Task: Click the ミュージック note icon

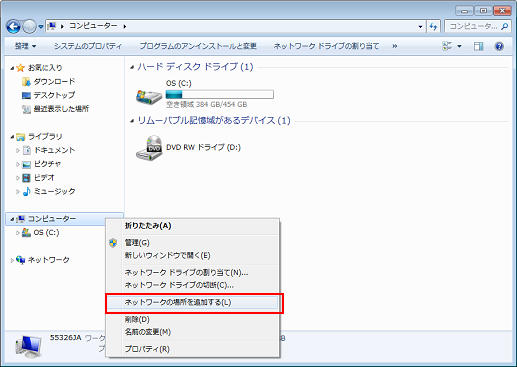Action: click(27, 191)
